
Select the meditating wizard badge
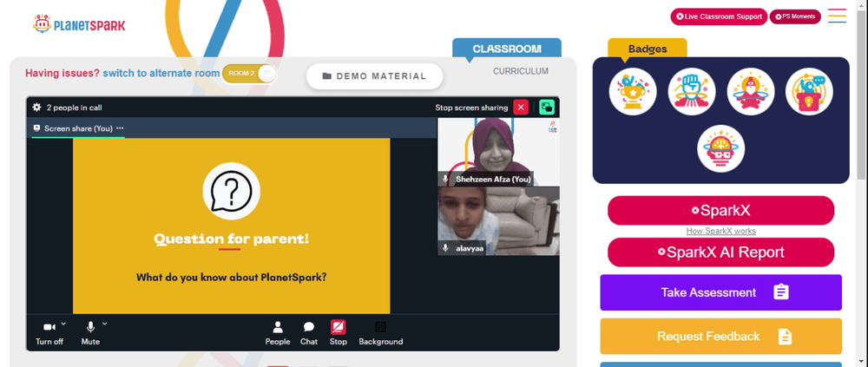point(750,91)
